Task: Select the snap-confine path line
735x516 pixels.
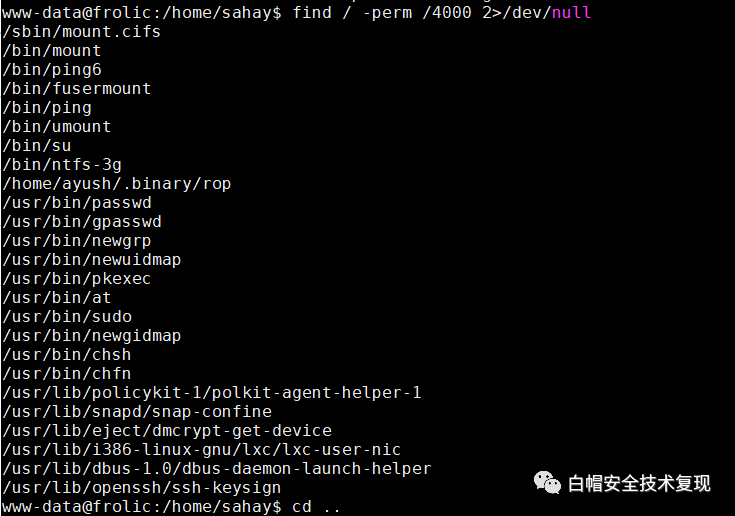Action: point(137,412)
